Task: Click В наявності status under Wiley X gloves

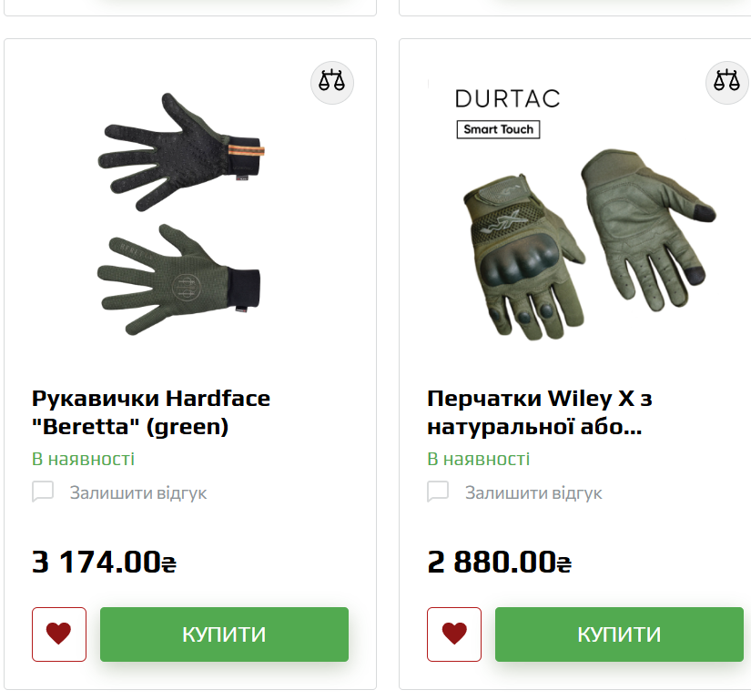Action: [478, 459]
